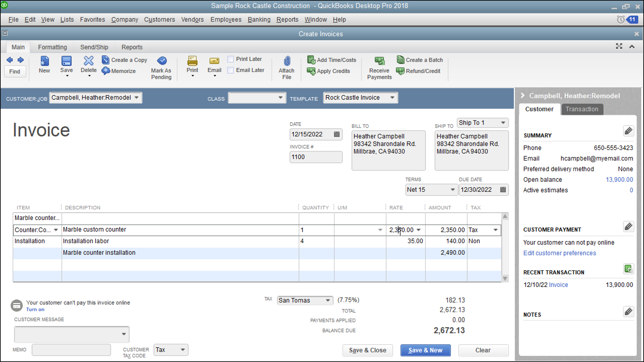The width and height of the screenshot is (644, 362).
Task: Switch to the Send/Ship tab
Action: (94, 47)
